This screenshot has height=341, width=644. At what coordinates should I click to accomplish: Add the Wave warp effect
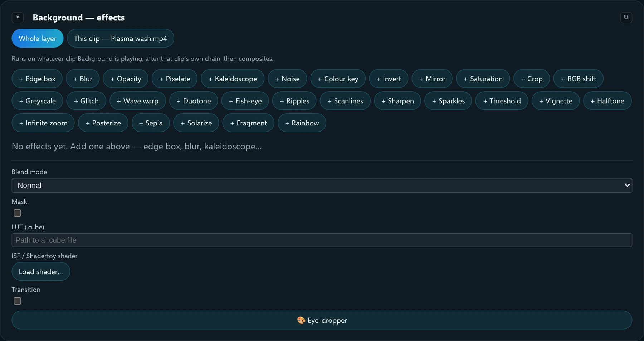click(x=138, y=101)
